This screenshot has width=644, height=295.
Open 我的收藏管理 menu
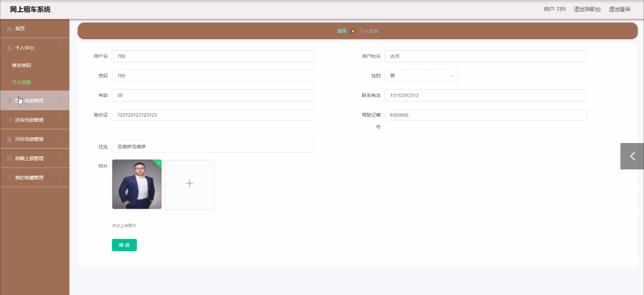click(x=35, y=178)
